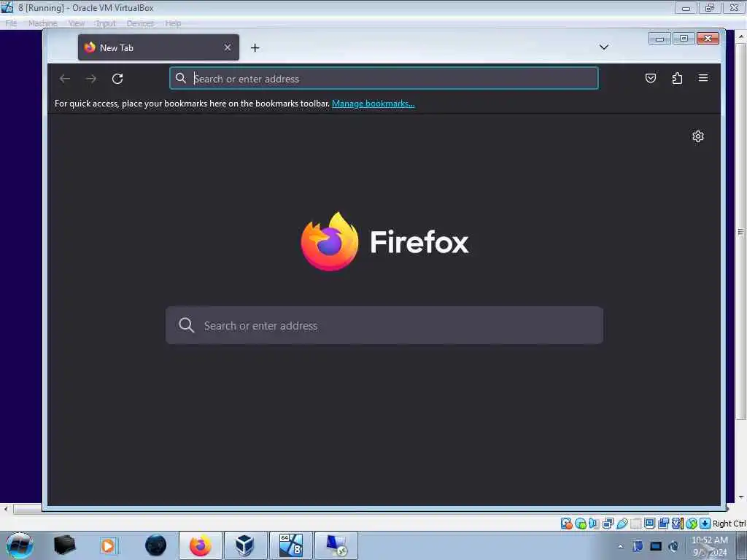Click the VirtualBox horizontal scrollbar left arrow
Viewport: 747px width, 560px height.
click(x=5, y=509)
